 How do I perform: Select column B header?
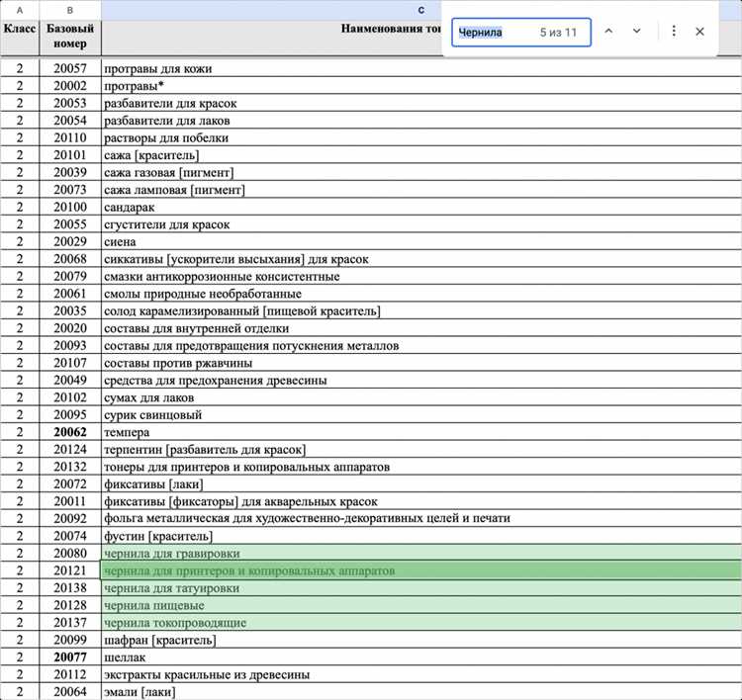tap(70, 9)
